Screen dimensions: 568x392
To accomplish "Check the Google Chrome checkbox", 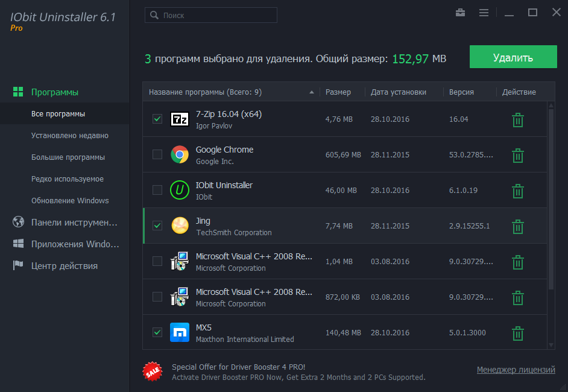I will 157,154.
